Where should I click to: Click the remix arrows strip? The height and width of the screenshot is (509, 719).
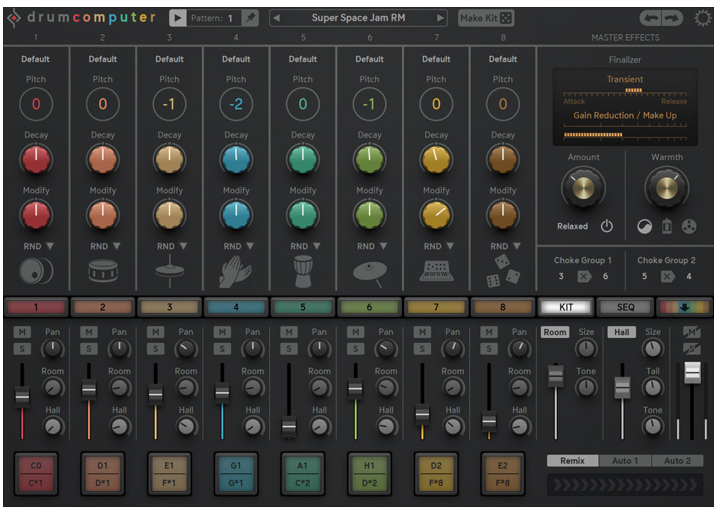pos(625,485)
